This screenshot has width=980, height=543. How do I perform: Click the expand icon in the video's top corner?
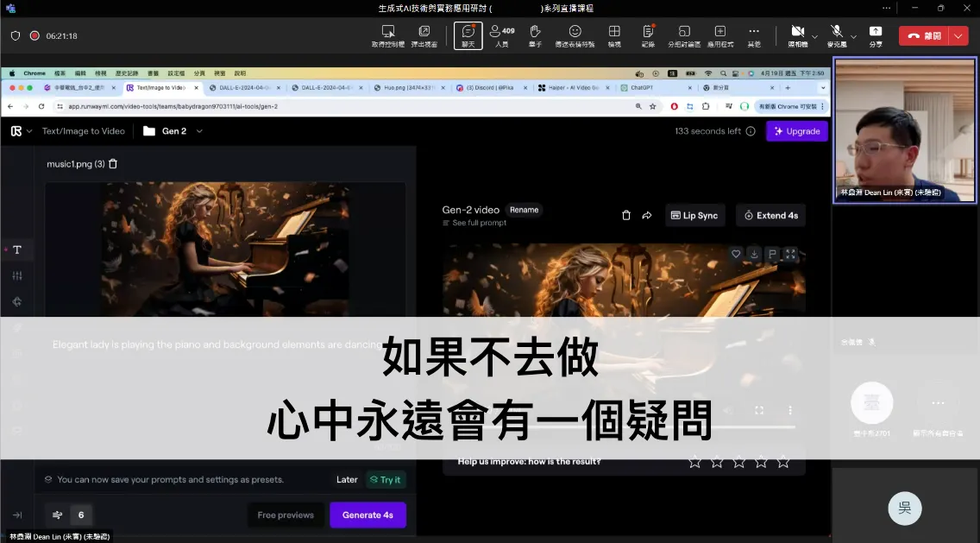[x=790, y=254]
